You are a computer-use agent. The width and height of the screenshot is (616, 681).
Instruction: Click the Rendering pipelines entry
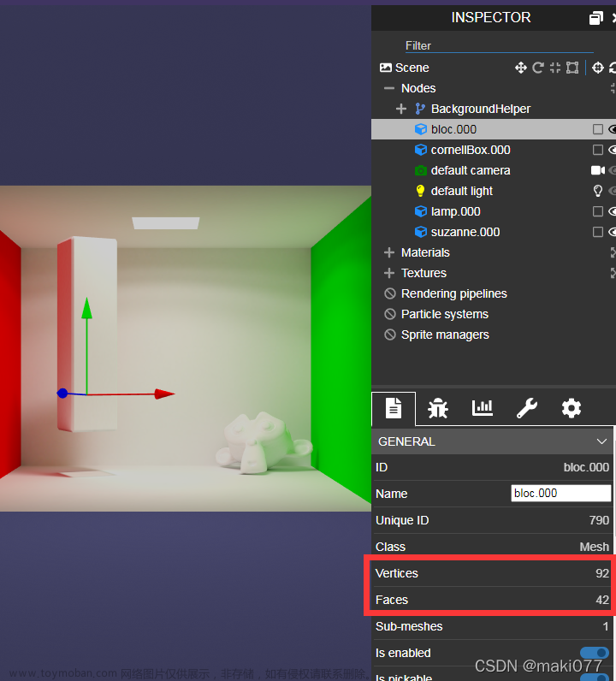click(454, 293)
